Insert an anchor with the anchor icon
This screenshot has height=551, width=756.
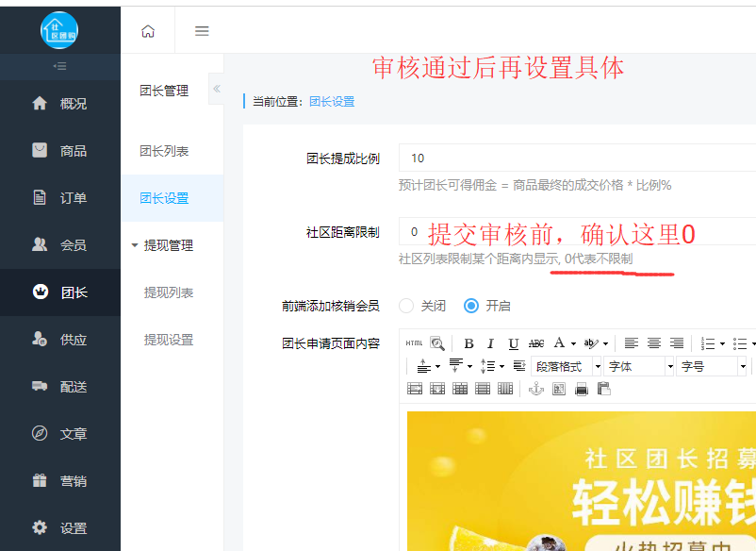536,389
